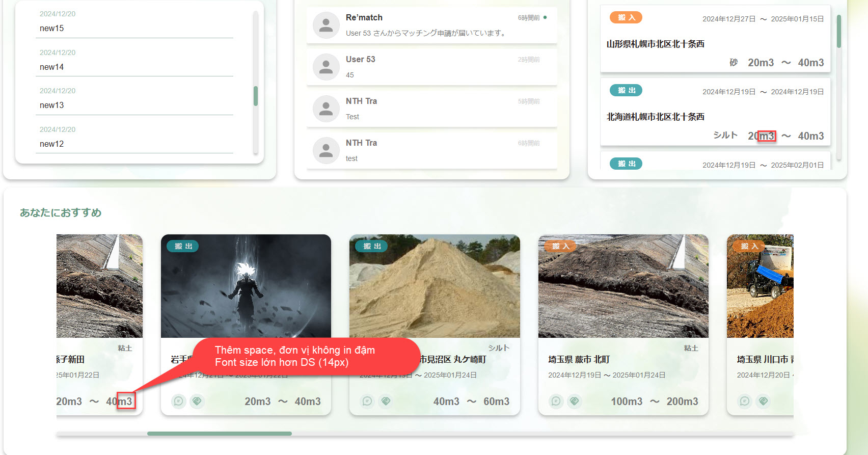Click the news list vertical scrollbar thumb
868x455 pixels.
(x=256, y=96)
